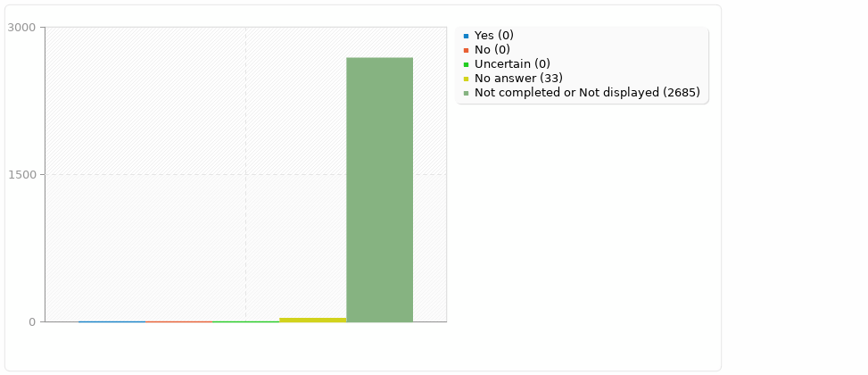The image size is (868, 375).
Task: Click the short yellow No answer bar
Action: click(x=312, y=320)
